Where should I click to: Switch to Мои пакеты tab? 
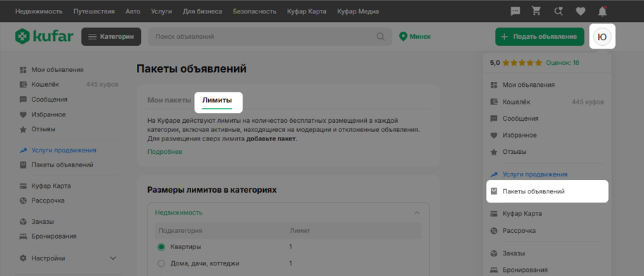[169, 100]
